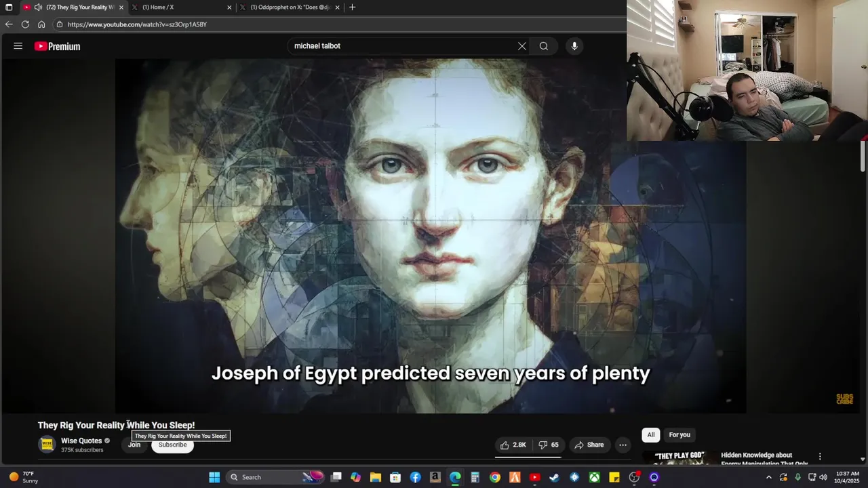The height and width of the screenshot is (488, 868).
Task: Open the weather widget showing 70°F Sunny
Action: coord(23,477)
